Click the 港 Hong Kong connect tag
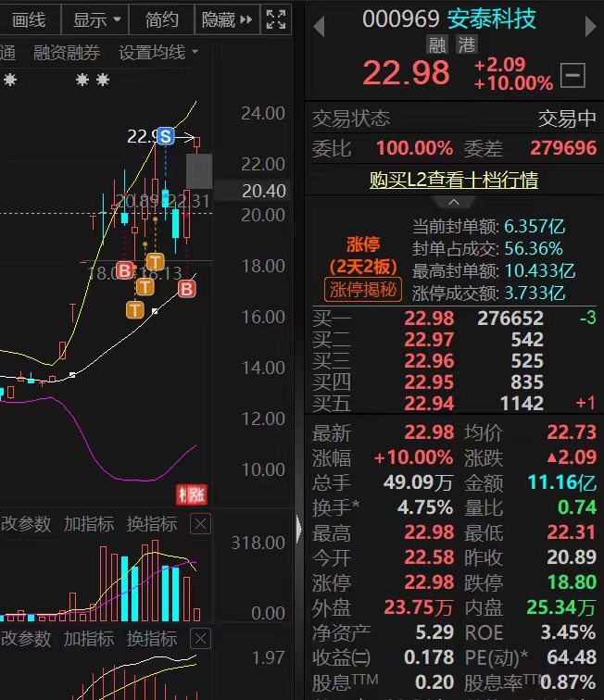The image size is (604, 700). coord(467,44)
